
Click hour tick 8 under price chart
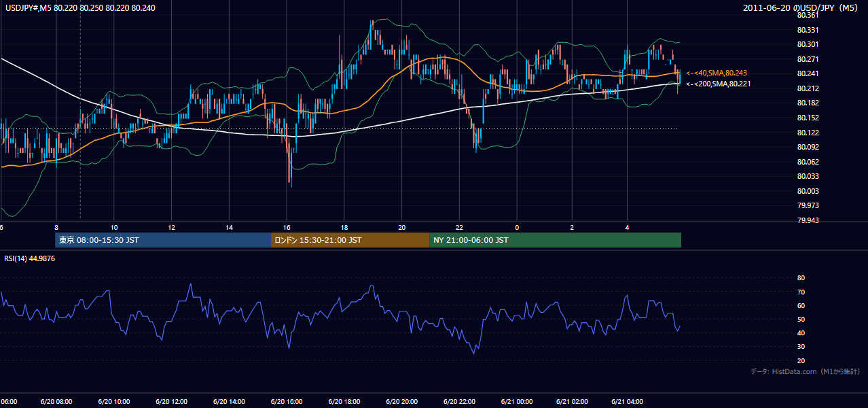pos(56,228)
